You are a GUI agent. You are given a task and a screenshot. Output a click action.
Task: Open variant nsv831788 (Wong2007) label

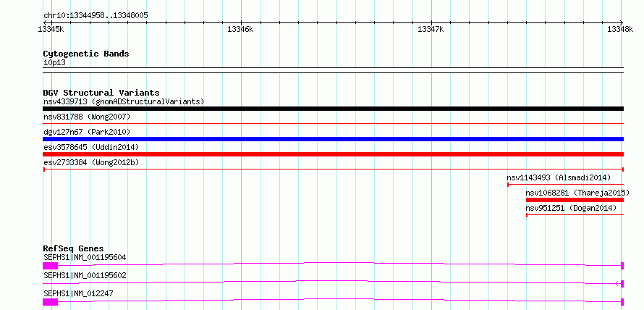pyautogui.click(x=87, y=117)
